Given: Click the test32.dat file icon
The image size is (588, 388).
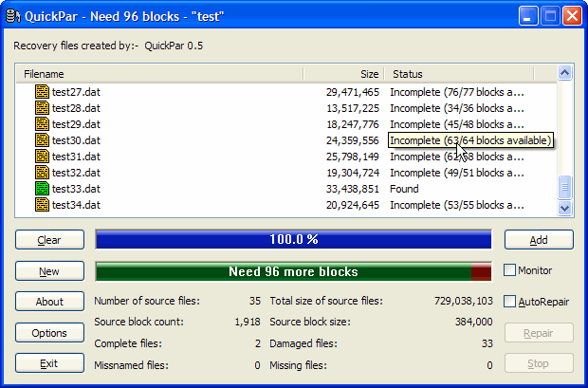Looking at the screenshot, I should [42, 173].
